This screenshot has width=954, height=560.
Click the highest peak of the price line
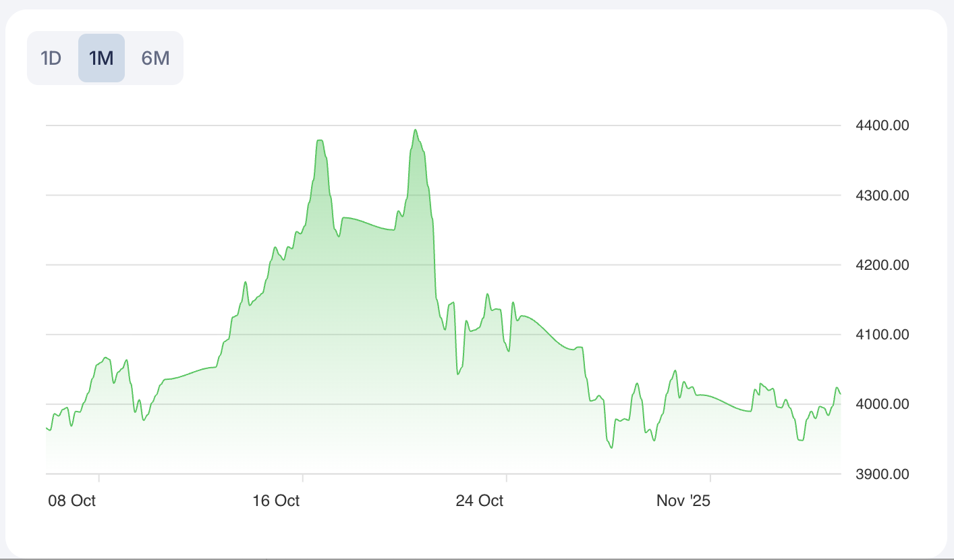tap(416, 130)
